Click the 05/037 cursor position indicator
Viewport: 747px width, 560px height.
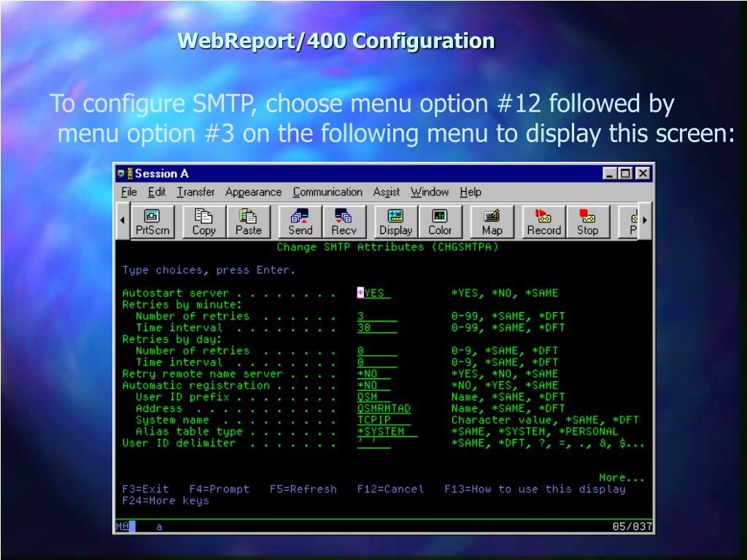[632, 526]
